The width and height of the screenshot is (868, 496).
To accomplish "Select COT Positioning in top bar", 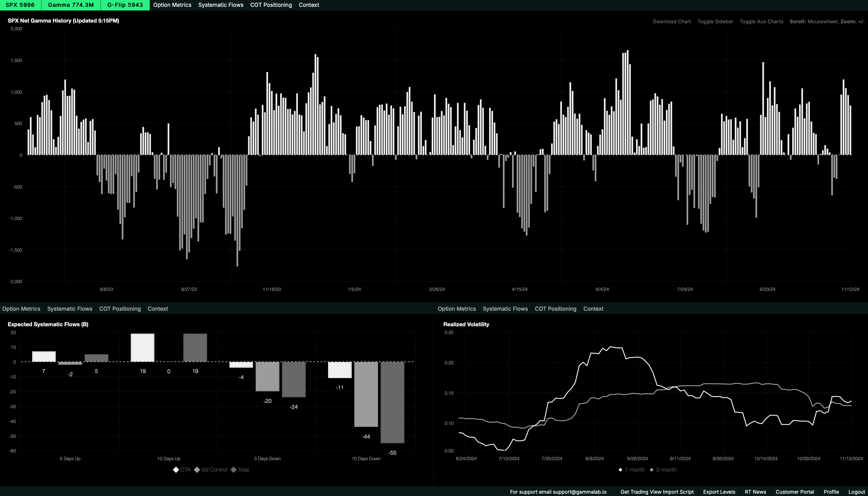I will [x=271, y=5].
